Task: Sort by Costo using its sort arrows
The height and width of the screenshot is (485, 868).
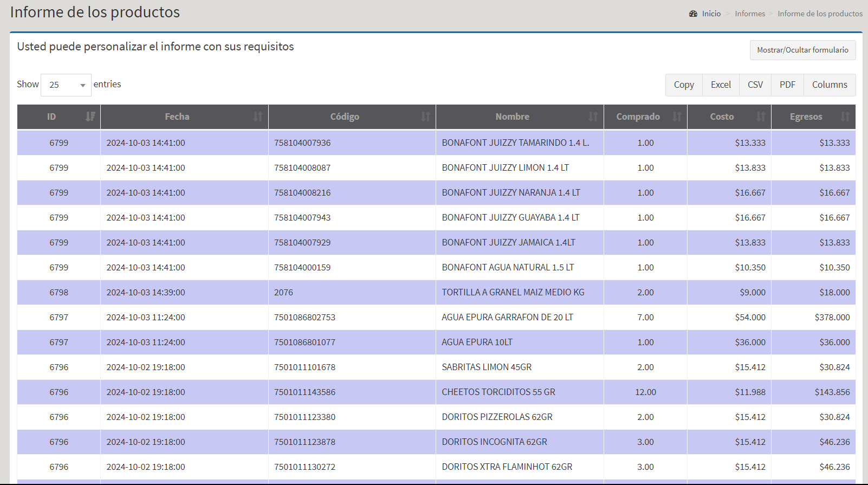Action: point(761,117)
